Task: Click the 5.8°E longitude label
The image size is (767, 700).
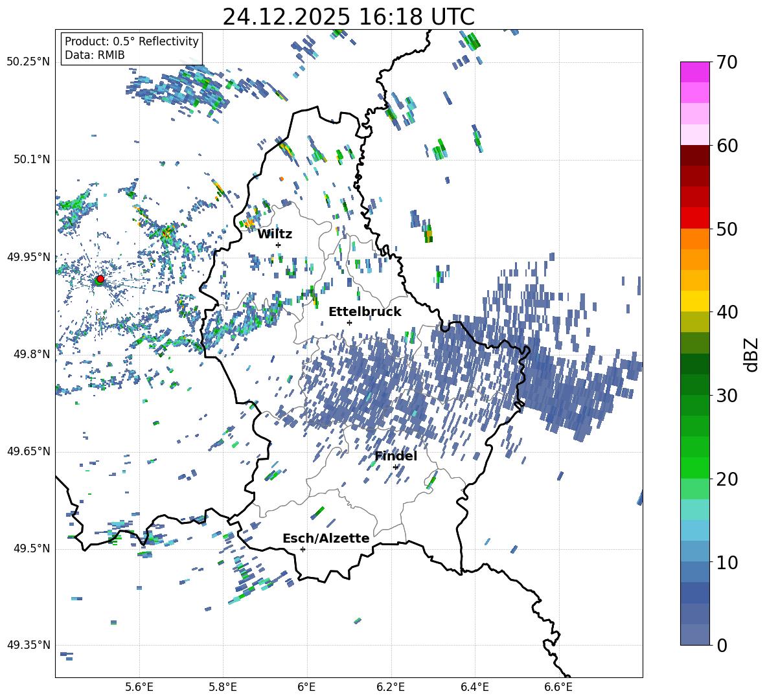Action: [x=223, y=687]
